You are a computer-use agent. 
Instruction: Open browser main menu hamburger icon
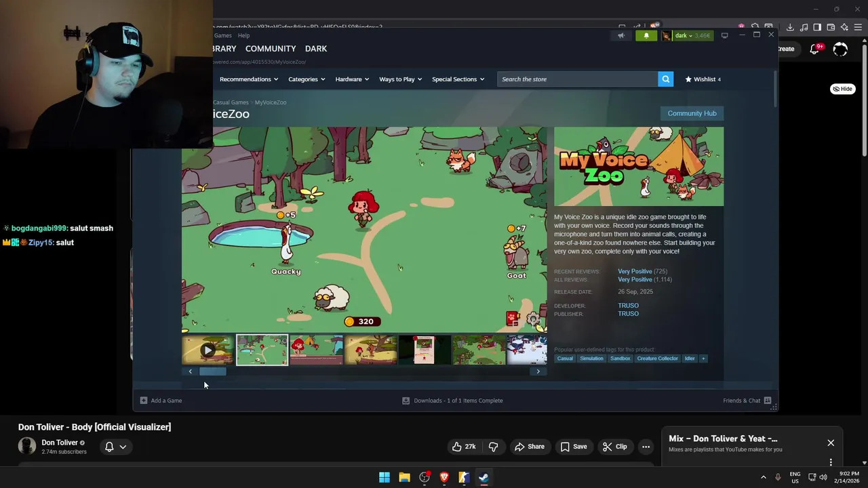tap(858, 28)
